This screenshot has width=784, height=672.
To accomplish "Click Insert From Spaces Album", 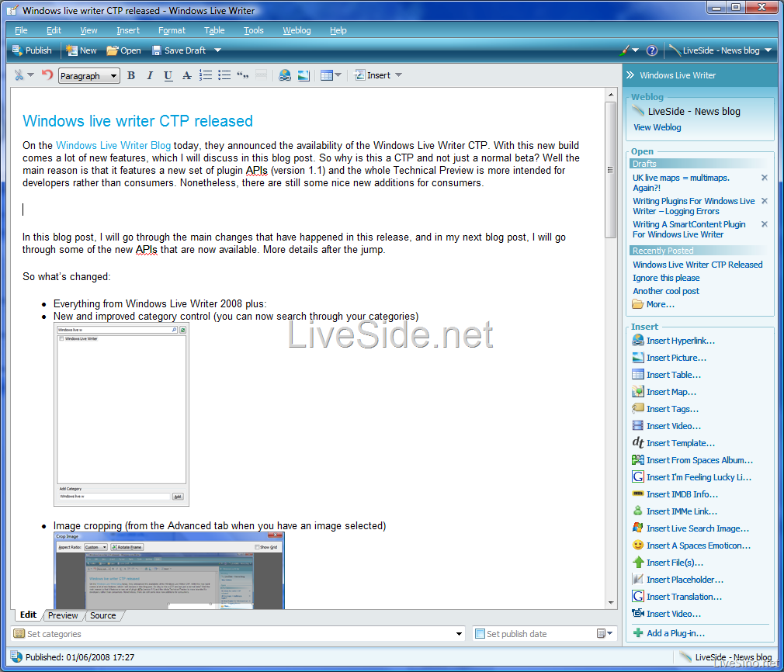I will tap(692, 460).
